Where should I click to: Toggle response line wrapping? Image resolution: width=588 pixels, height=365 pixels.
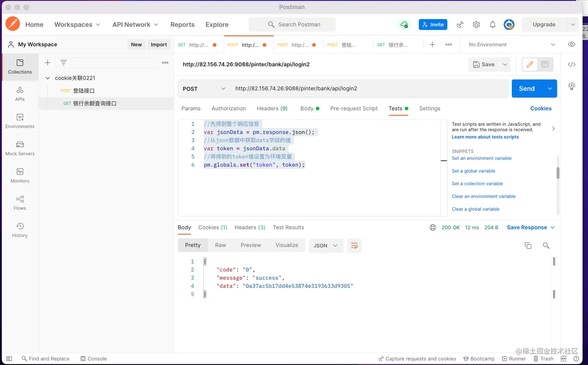point(354,246)
